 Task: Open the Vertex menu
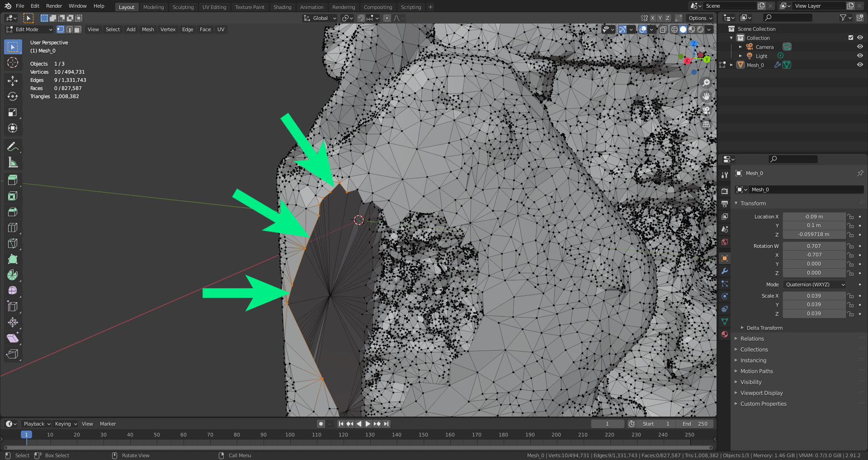tap(168, 29)
